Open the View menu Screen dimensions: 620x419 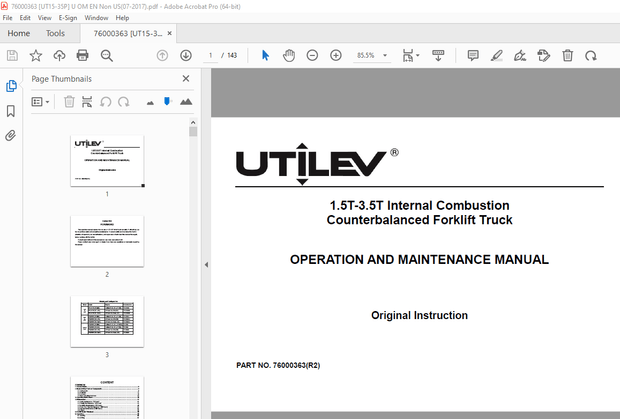(x=44, y=18)
